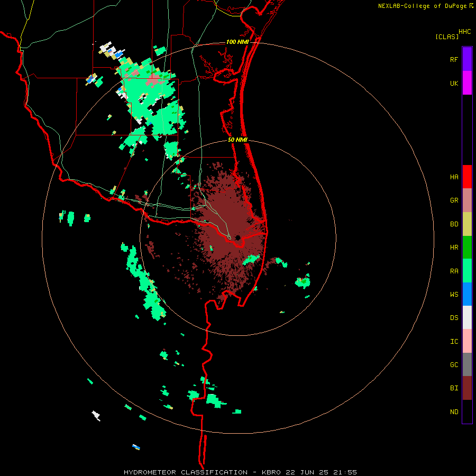Click the 50 NMI range ring label

(x=237, y=140)
